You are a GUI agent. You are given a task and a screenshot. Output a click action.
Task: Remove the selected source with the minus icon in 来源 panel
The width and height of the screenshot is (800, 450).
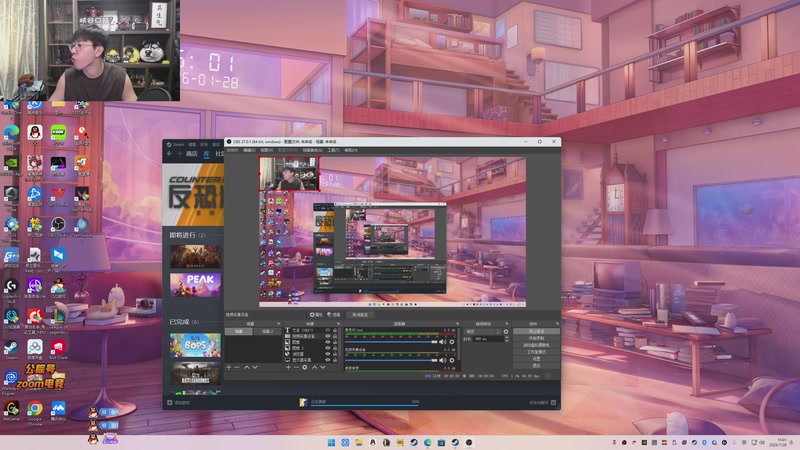(x=296, y=367)
